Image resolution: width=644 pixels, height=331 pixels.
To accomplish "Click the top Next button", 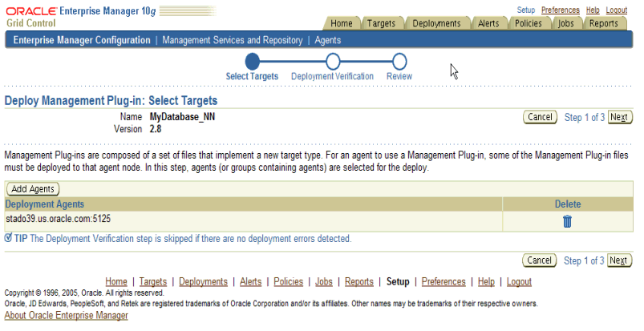I will [x=618, y=117].
